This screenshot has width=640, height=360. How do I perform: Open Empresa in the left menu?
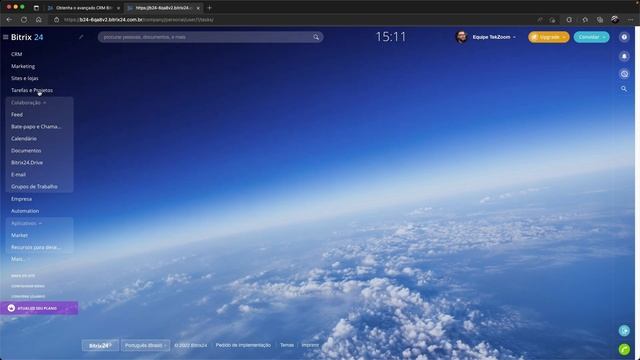click(21, 199)
